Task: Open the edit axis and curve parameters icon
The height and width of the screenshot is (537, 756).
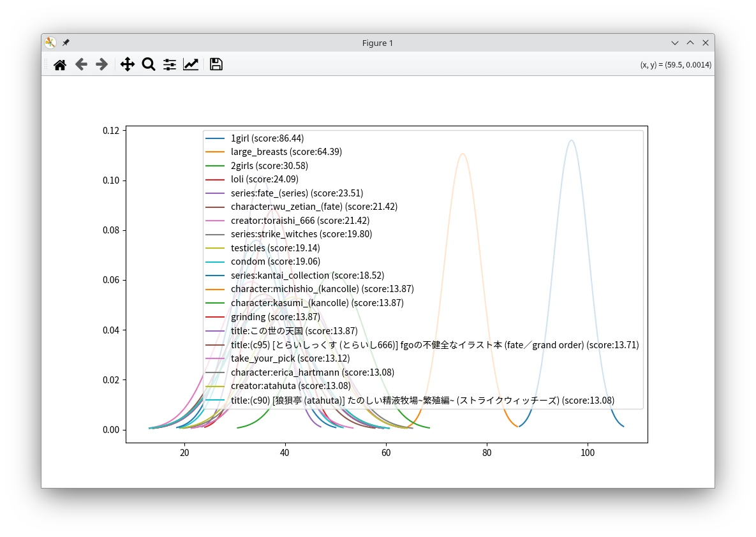Action: point(191,64)
